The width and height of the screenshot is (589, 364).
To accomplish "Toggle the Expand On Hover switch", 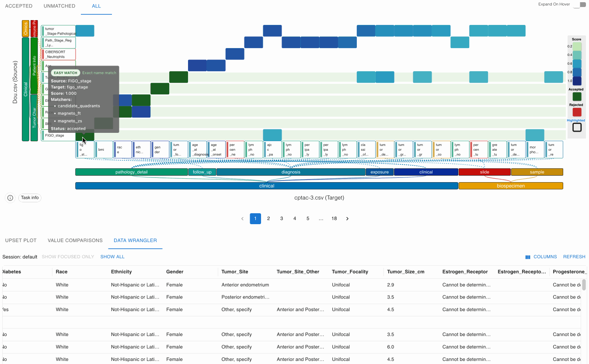I will 579,5.
